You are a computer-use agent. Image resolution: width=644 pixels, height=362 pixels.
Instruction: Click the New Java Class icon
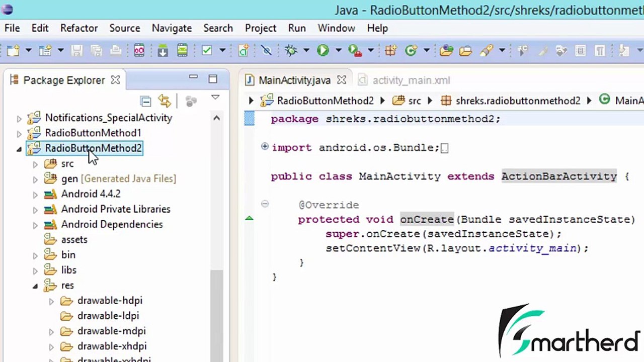[412, 50]
